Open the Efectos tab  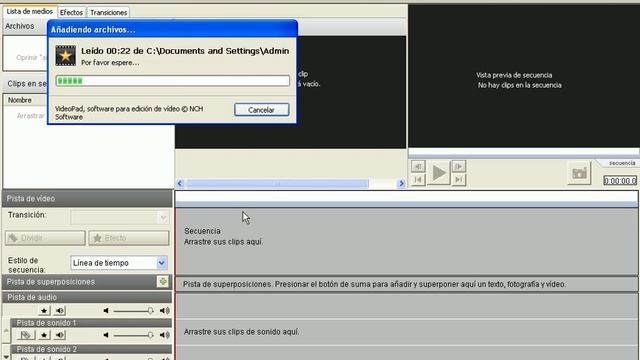pos(71,13)
